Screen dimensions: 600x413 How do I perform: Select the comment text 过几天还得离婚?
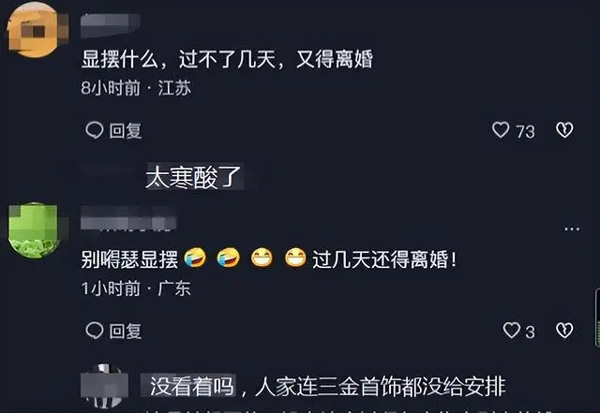pos(385,260)
